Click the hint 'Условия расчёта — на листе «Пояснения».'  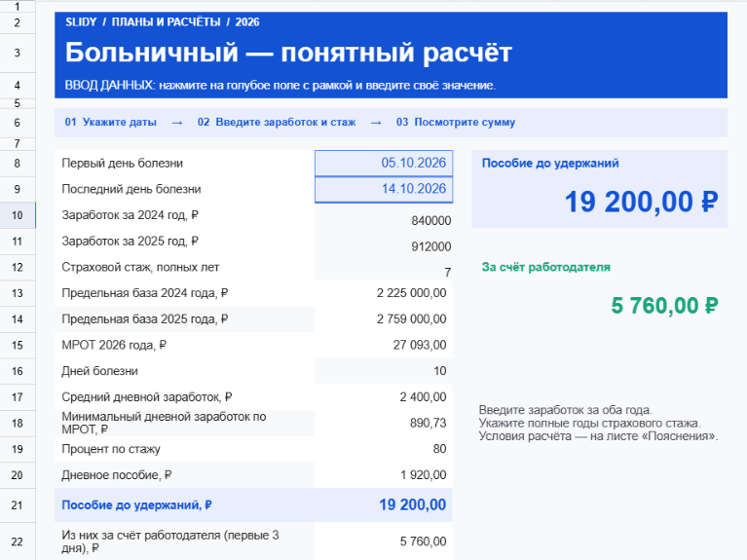tap(598, 436)
